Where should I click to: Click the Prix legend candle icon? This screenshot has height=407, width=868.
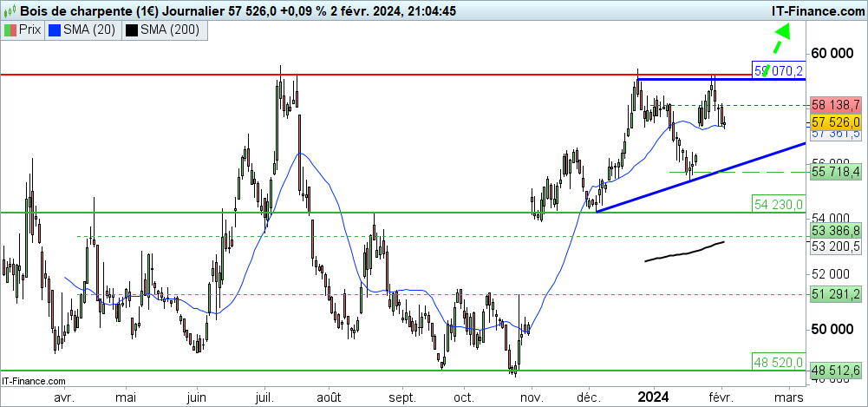(10, 30)
